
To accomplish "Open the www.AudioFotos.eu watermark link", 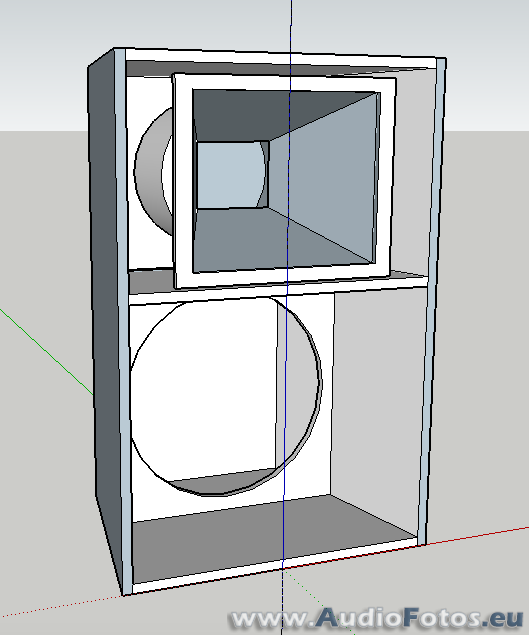I will pos(377,619).
